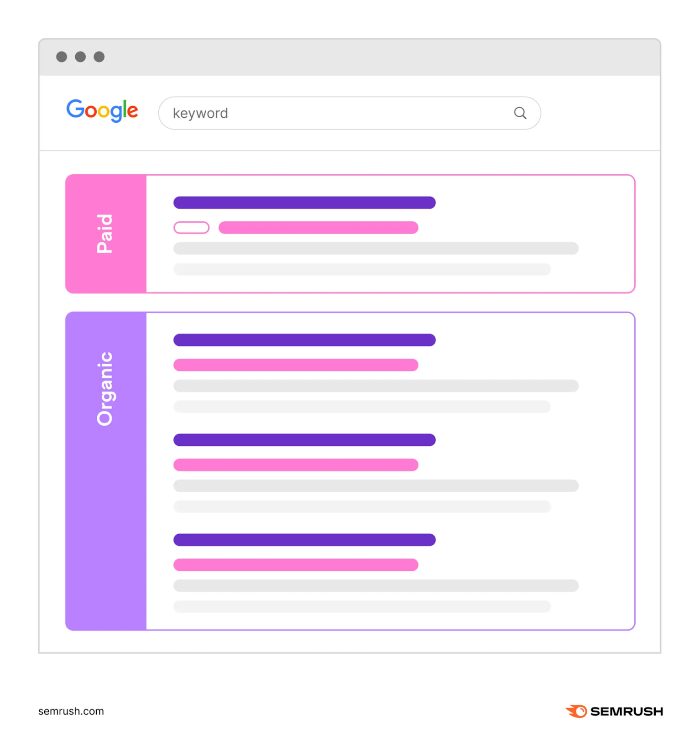Click the paid result's first gray description line
The image size is (700, 730).
point(376,248)
